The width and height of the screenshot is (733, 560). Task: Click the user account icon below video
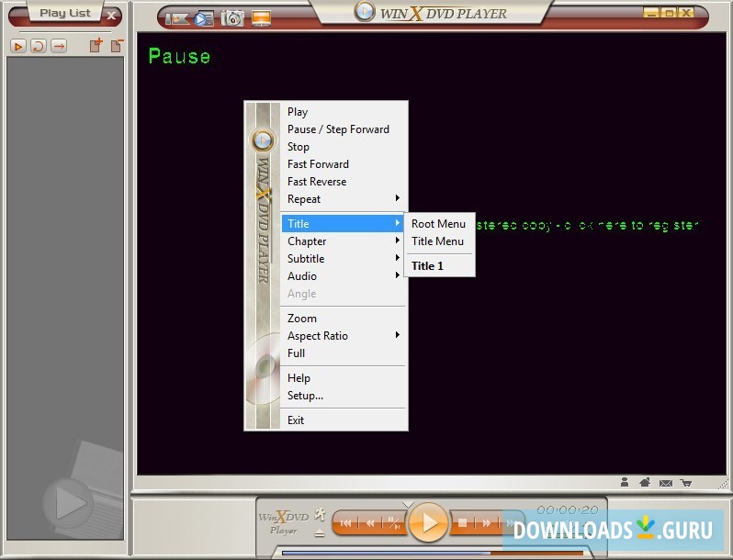(x=624, y=482)
